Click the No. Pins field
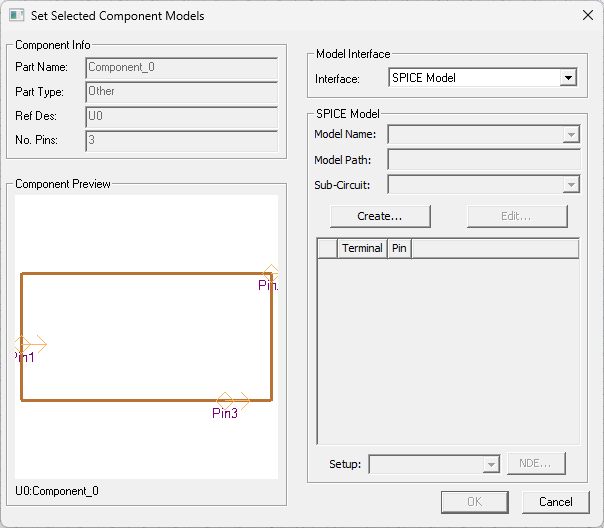The width and height of the screenshot is (604, 528). pos(181,141)
